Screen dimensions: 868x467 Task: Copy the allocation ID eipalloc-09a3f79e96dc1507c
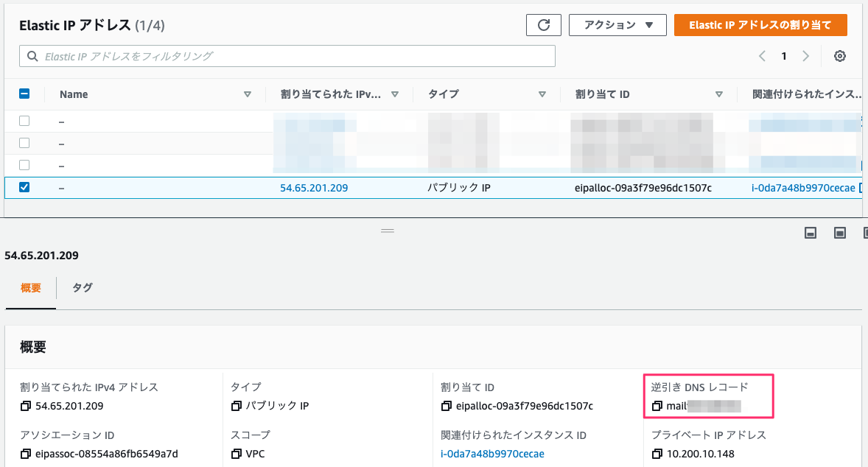[447, 406]
